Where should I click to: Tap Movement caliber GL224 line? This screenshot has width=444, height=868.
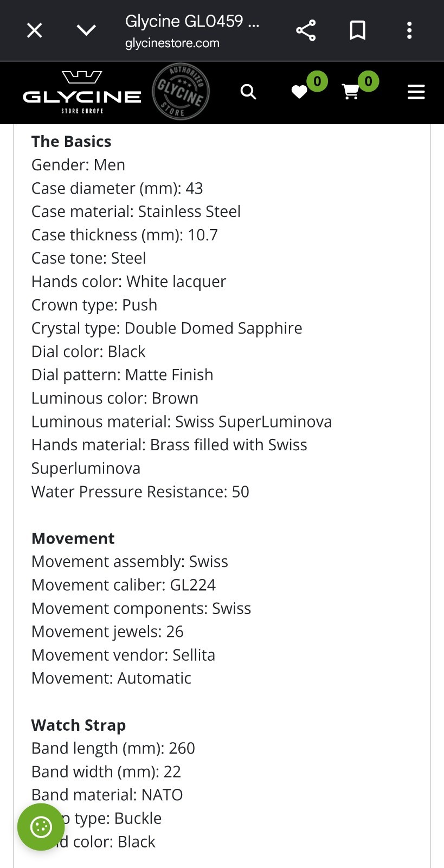(x=124, y=585)
